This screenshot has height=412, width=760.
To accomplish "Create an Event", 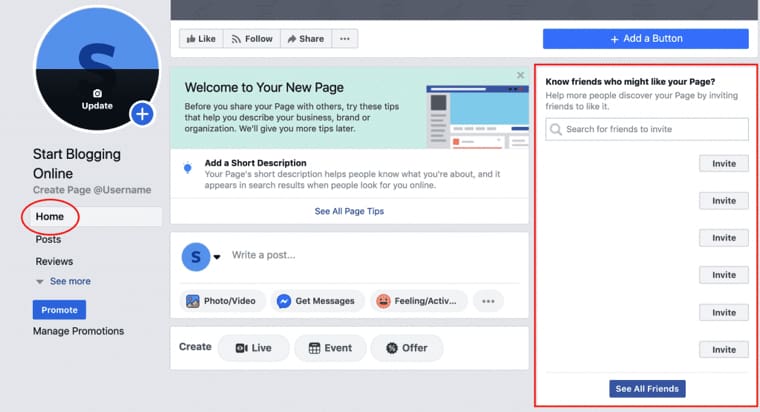I will [x=330, y=348].
